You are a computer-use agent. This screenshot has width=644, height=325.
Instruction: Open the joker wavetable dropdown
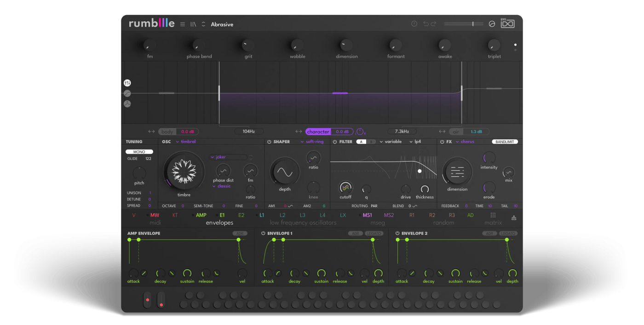(228, 157)
